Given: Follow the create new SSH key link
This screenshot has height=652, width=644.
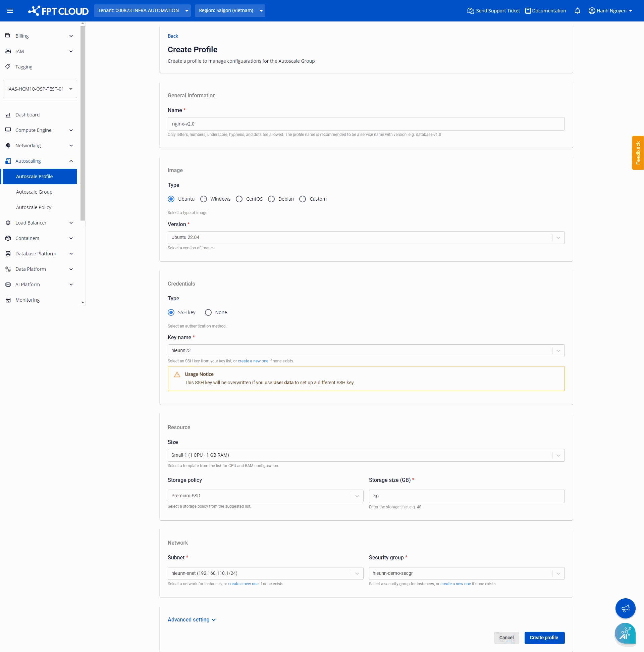Looking at the screenshot, I should coord(253,361).
